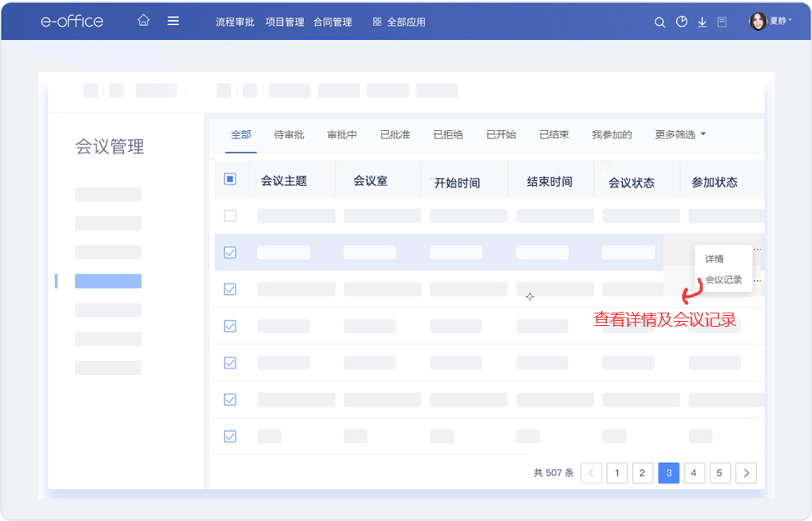Click the 全部应用 grid icon
Viewport: 812px width, 521px height.
click(376, 23)
